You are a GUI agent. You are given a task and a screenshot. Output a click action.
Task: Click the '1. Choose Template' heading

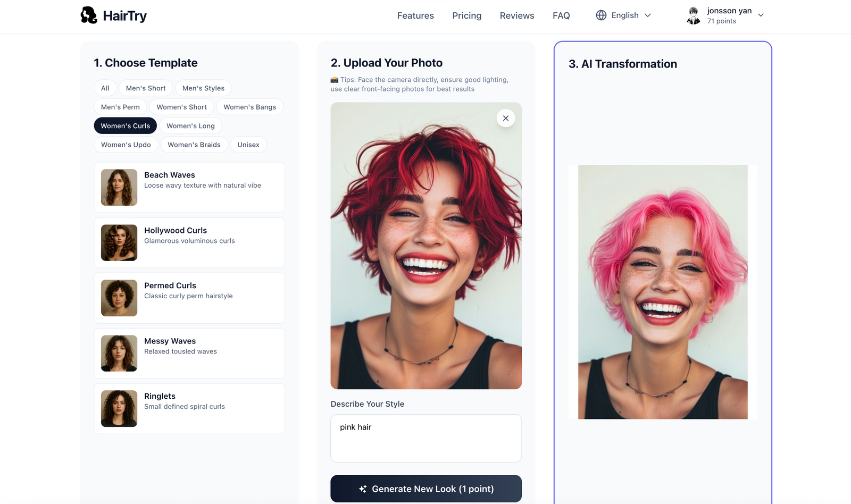[x=146, y=63]
